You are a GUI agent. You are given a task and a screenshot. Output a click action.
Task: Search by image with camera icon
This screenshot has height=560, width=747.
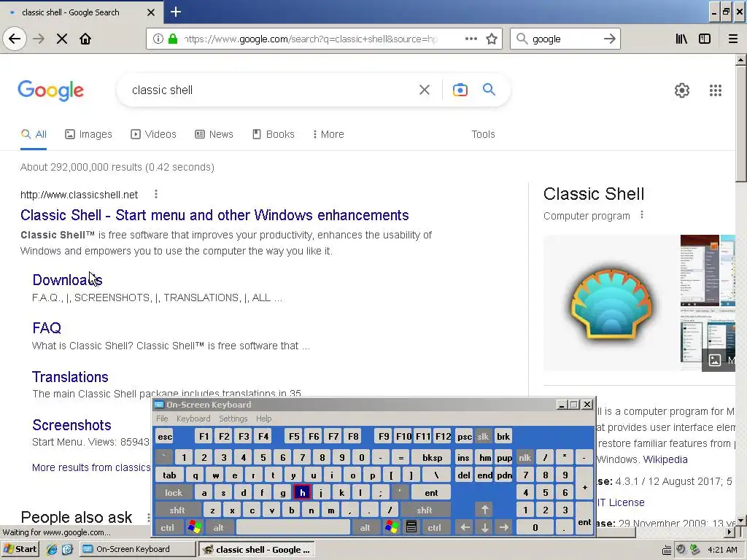pos(460,90)
